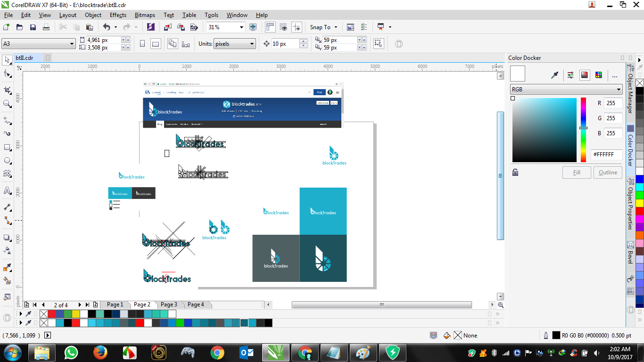Toggle the All Pages layout button
Viewport: 644px width, 362px height.
pyautogui.click(x=173, y=44)
